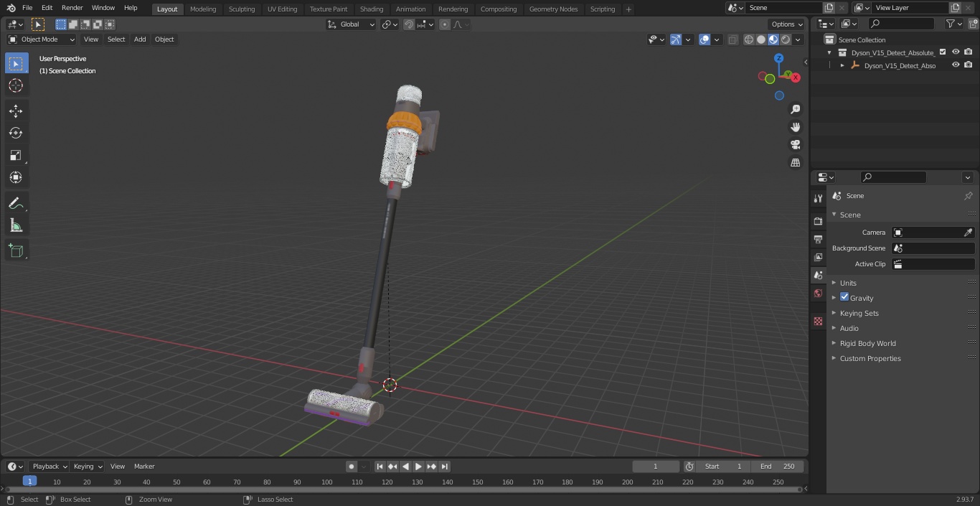The width and height of the screenshot is (980, 506).
Task: Pick the Scale tool
Action: 16,155
